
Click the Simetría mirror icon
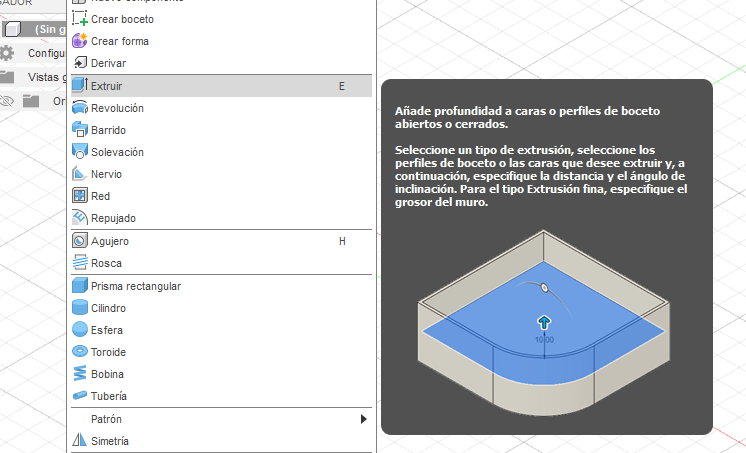point(79,440)
